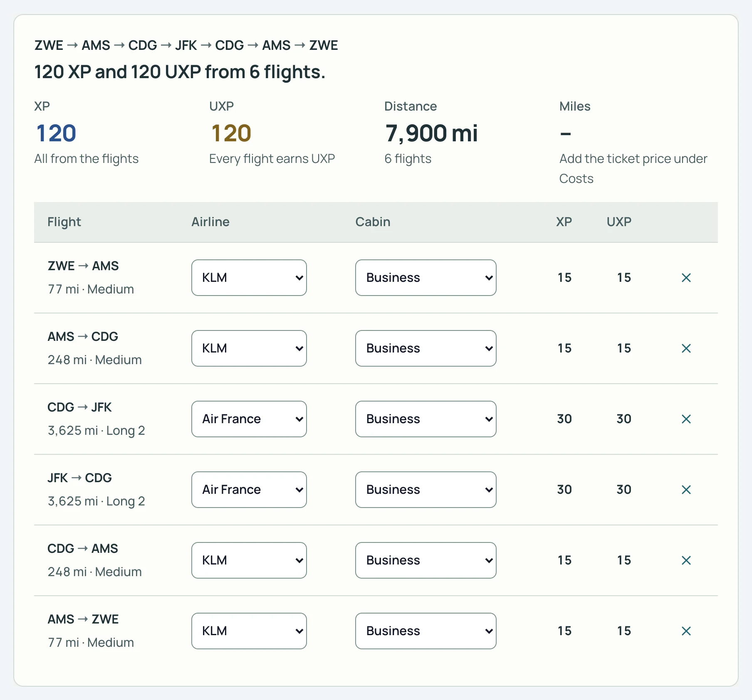Remove the ZWE → AMS flight row

click(686, 278)
